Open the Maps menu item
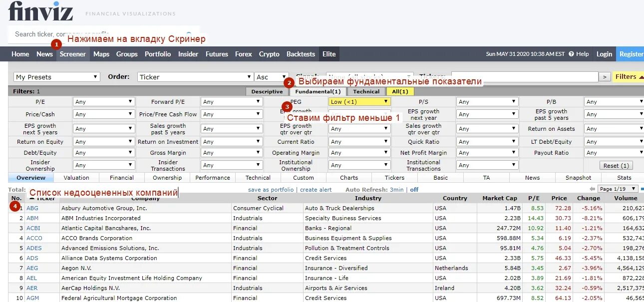This screenshot has height=302, width=644. (101, 54)
